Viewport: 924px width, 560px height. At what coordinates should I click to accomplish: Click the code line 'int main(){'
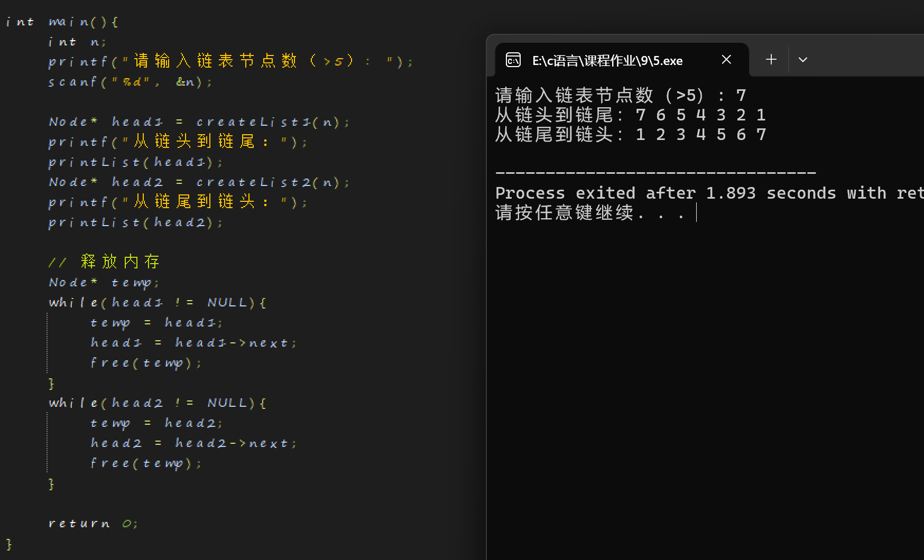pyautogui.click(x=62, y=22)
